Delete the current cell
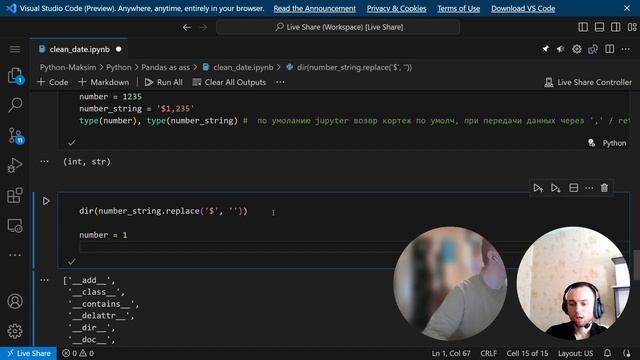The width and height of the screenshot is (640, 360). pyautogui.click(x=604, y=188)
